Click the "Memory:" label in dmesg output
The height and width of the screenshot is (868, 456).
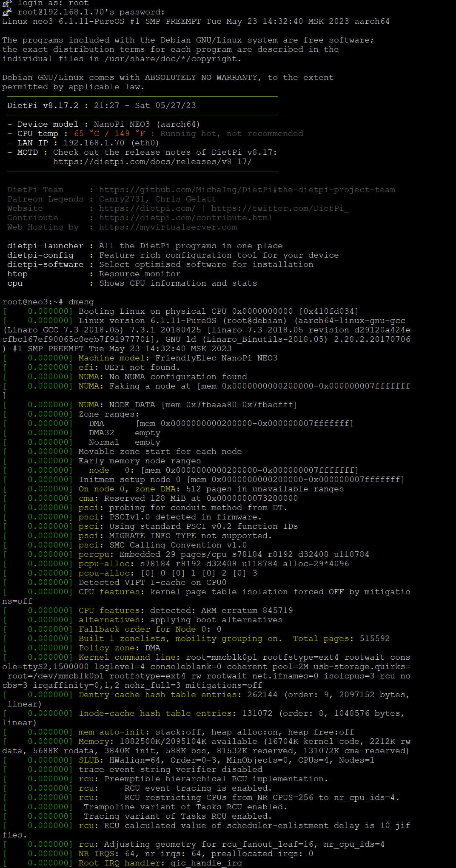(94, 741)
